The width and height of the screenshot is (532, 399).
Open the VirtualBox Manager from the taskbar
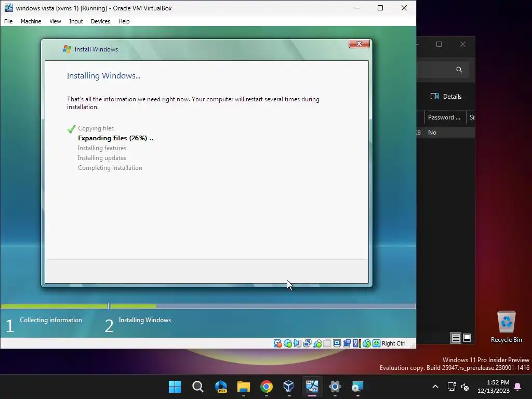(x=289, y=387)
